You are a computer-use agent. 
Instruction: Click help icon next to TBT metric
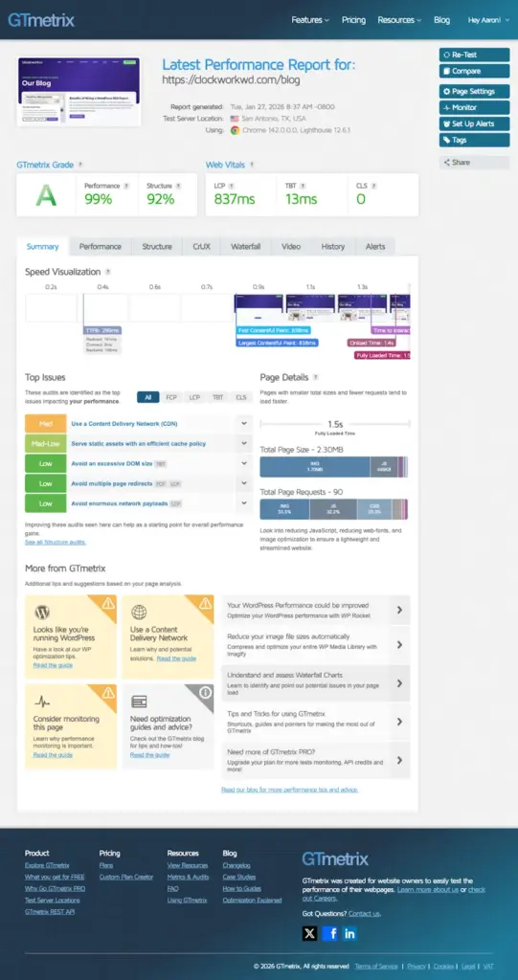point(303,187)
